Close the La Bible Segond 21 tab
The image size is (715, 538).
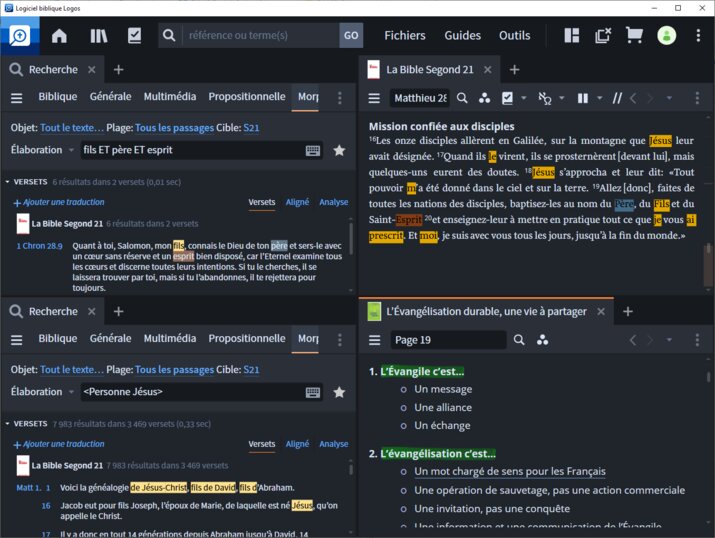pyautogui.click(x=487, y=70)
